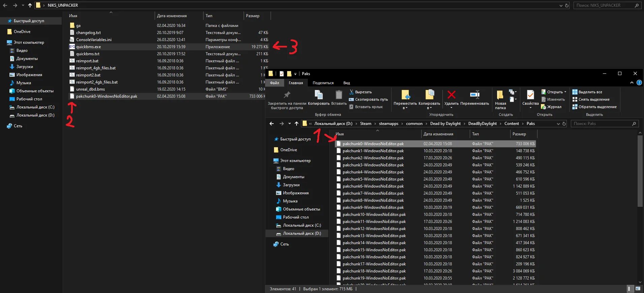644x293 pixels.
Task: Cut selection with Вырезать
Action: (x=361, y=92)
